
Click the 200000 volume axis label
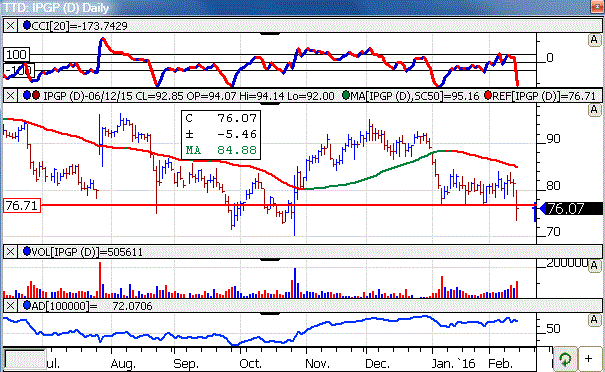click(567, 263)
